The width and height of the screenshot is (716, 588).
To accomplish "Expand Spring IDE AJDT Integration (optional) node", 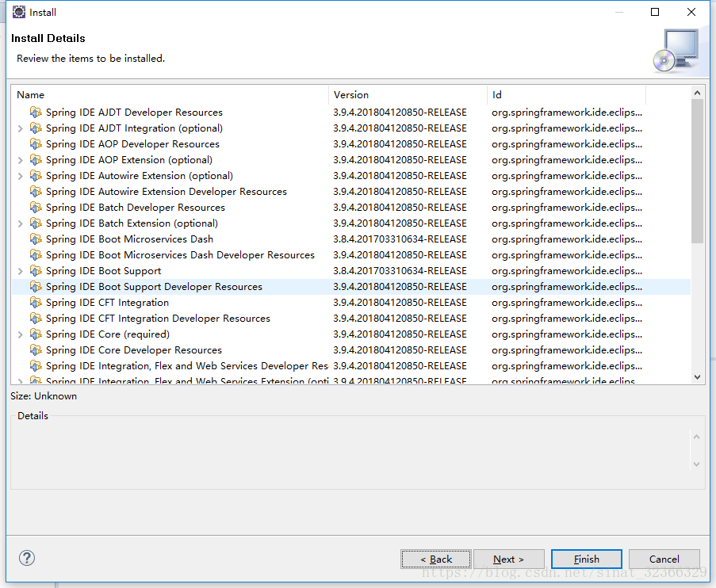I will click(x=20, y=128).
